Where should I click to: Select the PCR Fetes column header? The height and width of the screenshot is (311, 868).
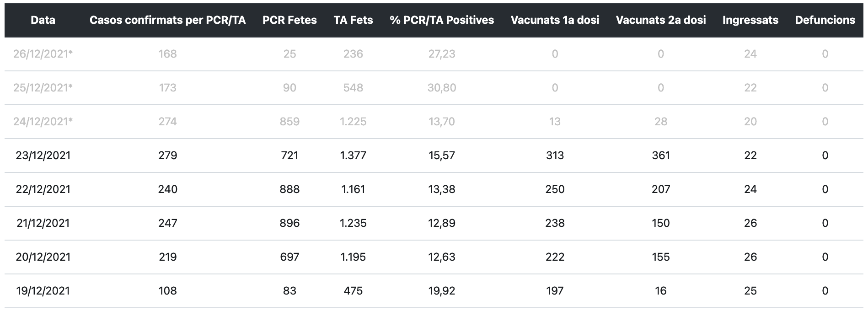(x=289, y=20)
